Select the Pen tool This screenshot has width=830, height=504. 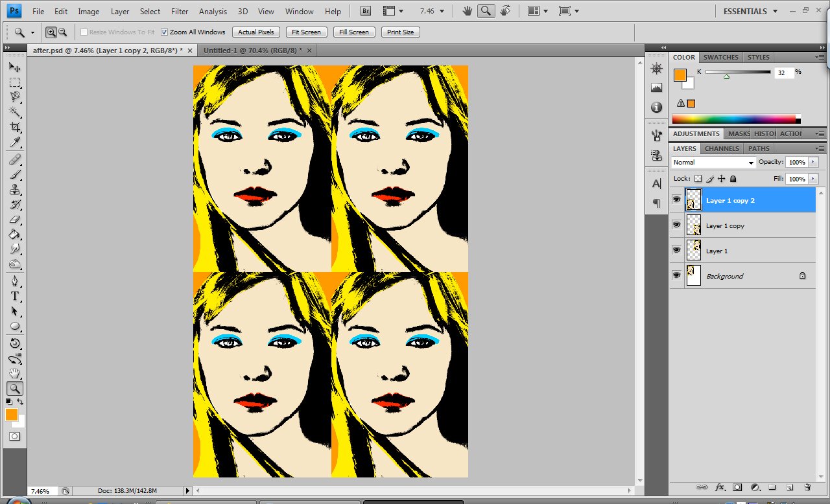coord(14,281)
